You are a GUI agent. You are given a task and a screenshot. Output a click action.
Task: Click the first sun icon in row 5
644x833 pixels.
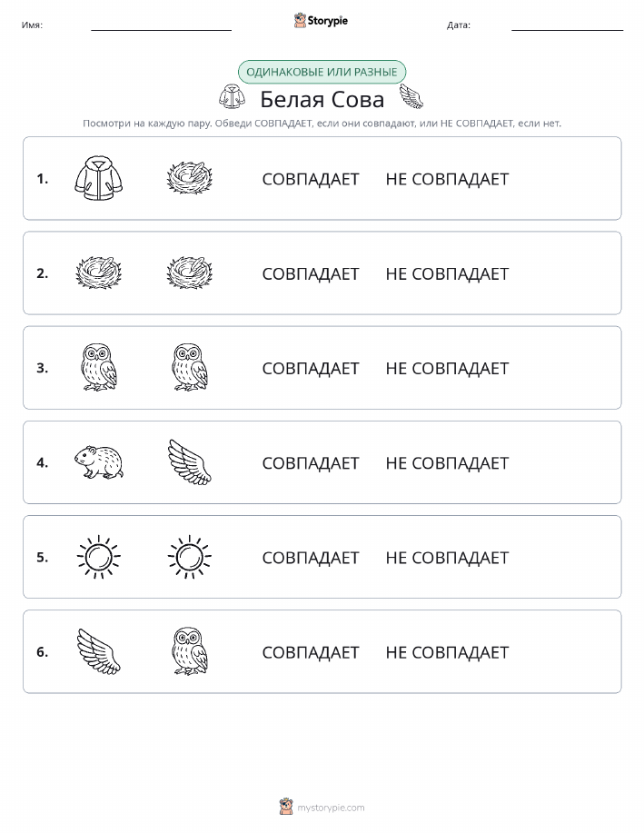click(x=99, y=557)
